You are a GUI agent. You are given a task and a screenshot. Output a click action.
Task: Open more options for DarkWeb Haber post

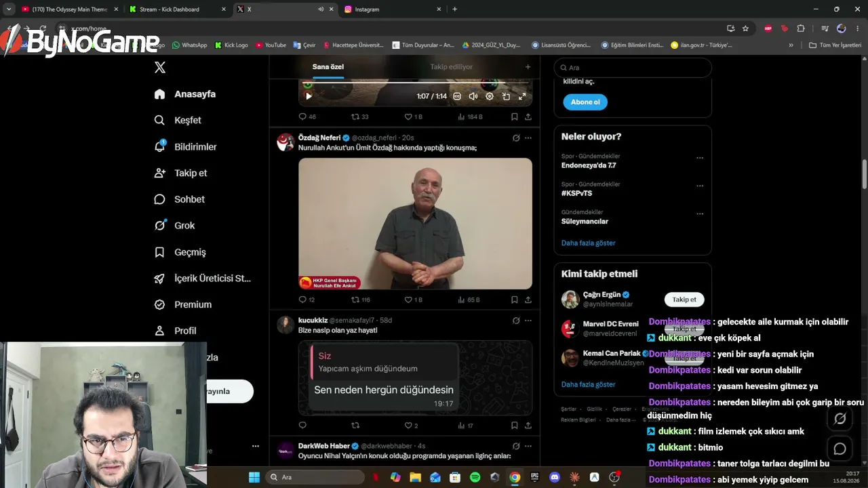pos(528,446)
